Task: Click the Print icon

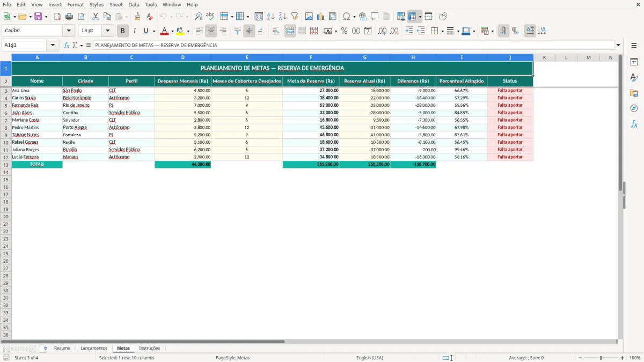Action: [69, 17]
